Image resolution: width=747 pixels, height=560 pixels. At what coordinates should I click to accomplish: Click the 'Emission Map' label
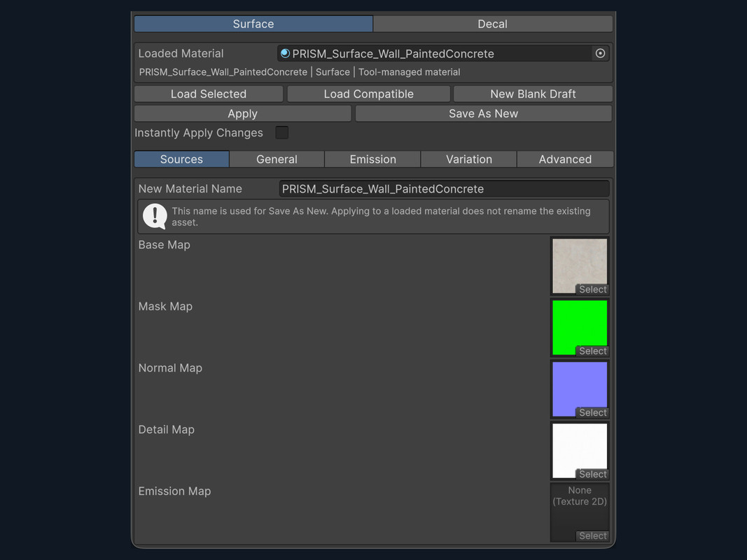pyautogui.click(x=174, y=491)
